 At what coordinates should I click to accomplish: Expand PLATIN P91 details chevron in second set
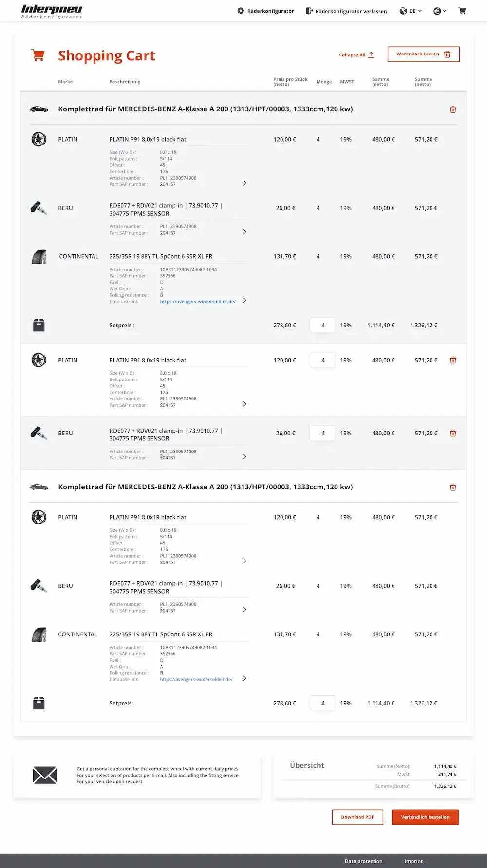(244, 561)
